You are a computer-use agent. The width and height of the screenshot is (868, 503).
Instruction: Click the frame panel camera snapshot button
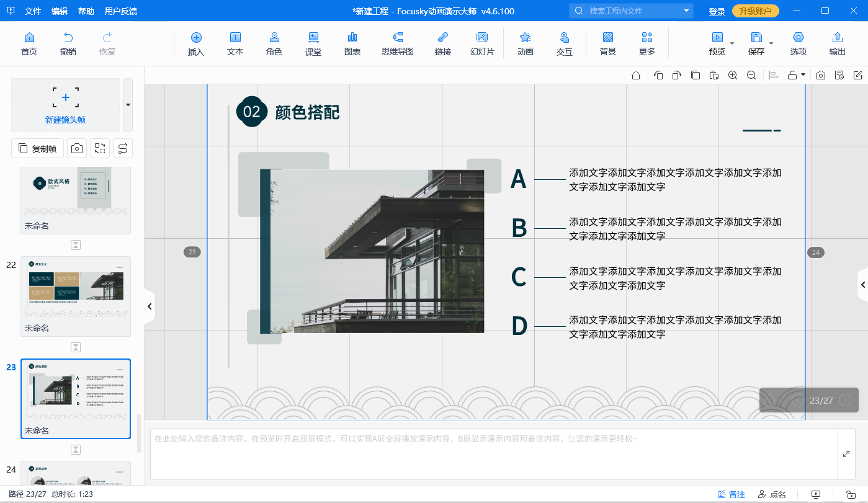click(x=76, y=148)
